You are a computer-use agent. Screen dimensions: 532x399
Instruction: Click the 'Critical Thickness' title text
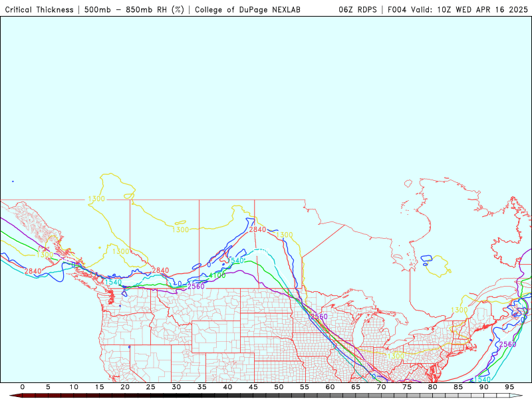pyautogui.click(x=39, y=9)
